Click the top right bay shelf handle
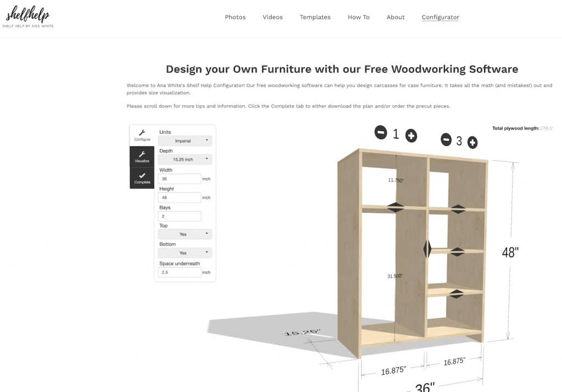Image resolution: width=562 pixels, height=392 pixels. (x=458, y=209)
